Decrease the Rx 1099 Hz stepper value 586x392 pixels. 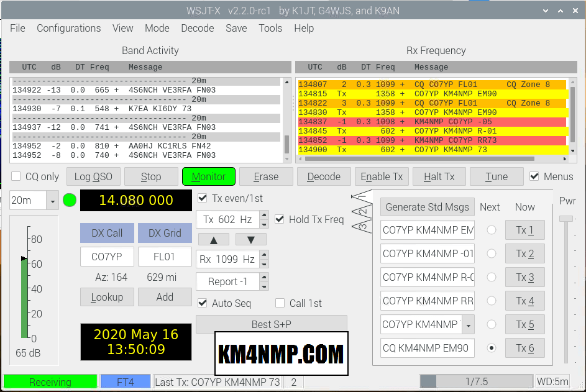coord(265,263)
